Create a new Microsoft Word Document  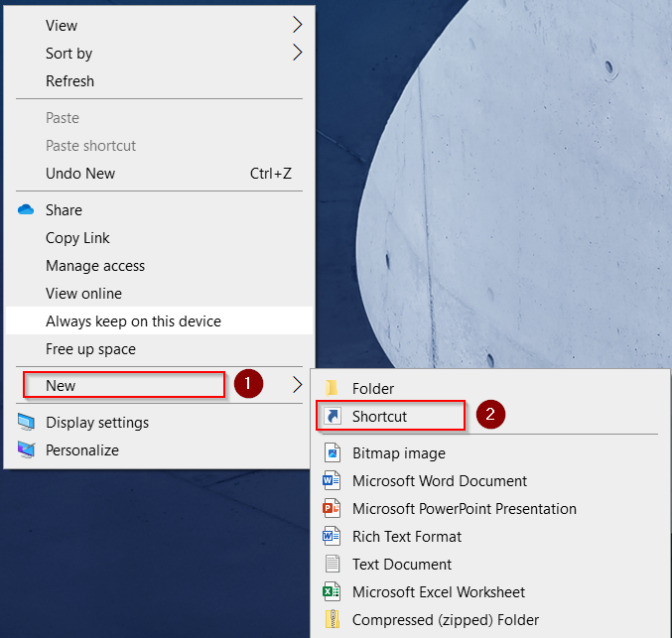pyautogui.click(x=490, y=481)
